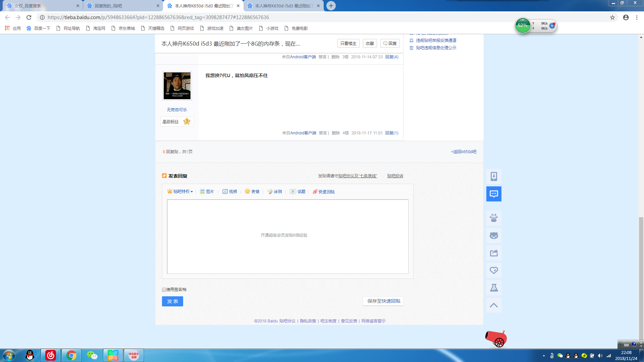The image size is (644, 362).
Task: Open the emoticon picker in the reply toolbar
Action: 252,191
